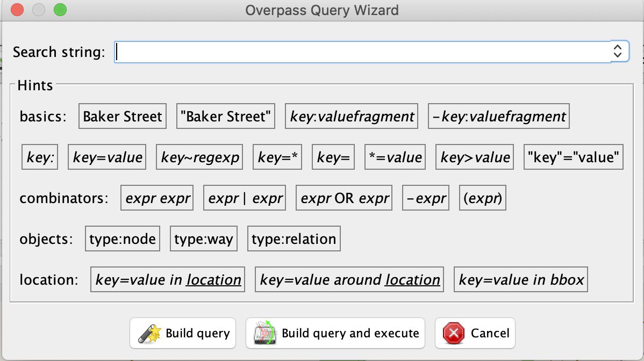Screen dimensions: 644x361
Task: Choose the -expr combinator hint
Action: [426, 198]
